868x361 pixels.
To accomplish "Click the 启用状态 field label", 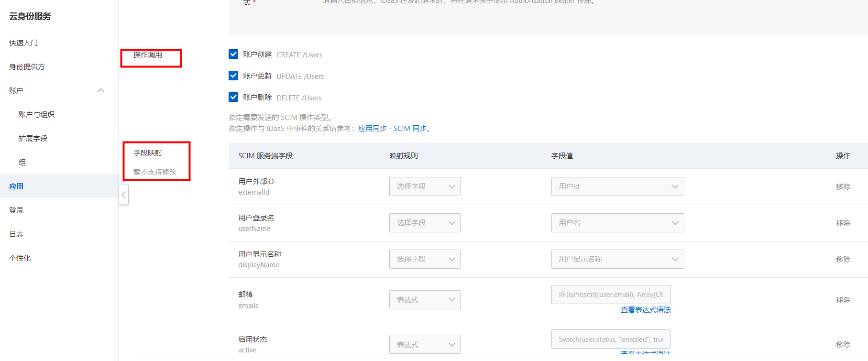I will click(x=253, y=339).
